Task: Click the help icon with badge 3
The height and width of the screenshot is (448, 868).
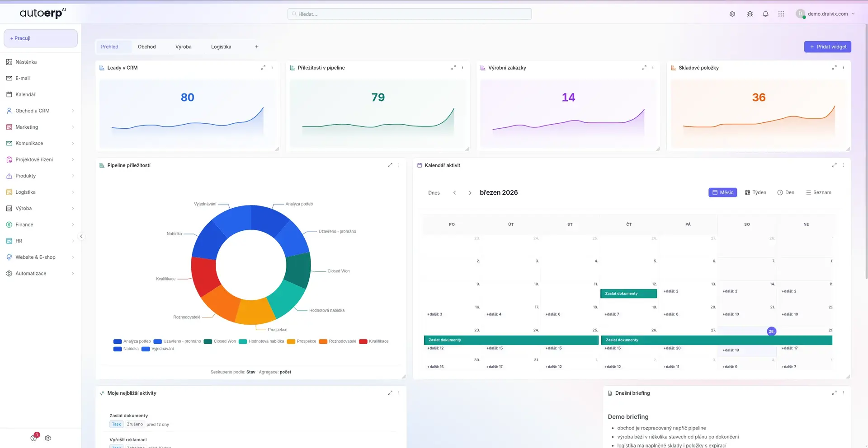Action: click(x=33, y=438)
